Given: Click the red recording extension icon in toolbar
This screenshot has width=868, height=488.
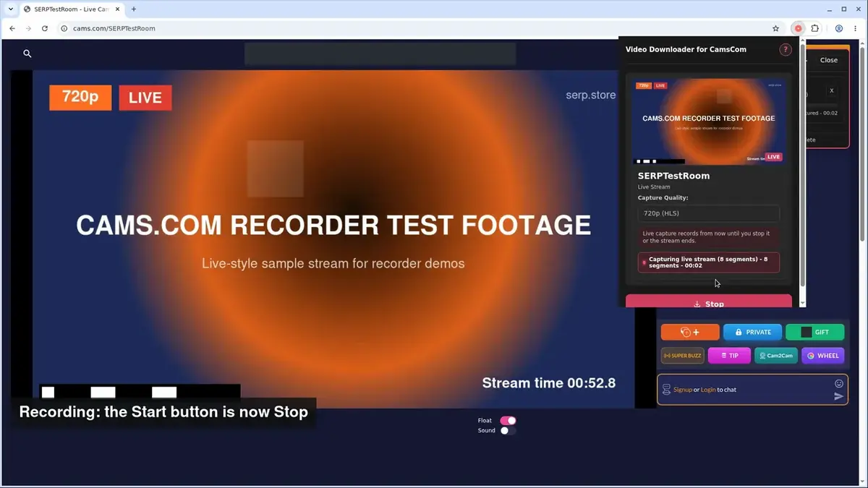Looking at the screenshot, I should pyautogui.click(x=798, y=28).
